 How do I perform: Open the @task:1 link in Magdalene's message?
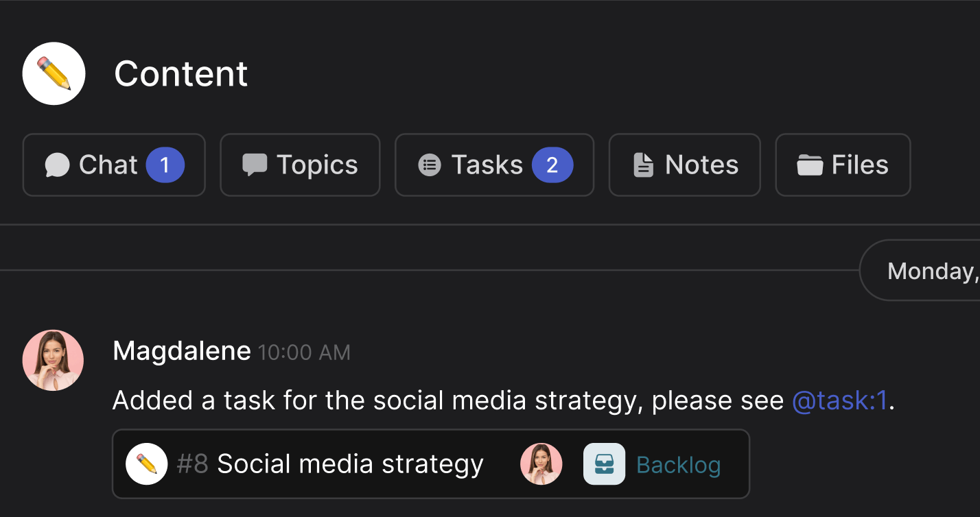point(839,400)
